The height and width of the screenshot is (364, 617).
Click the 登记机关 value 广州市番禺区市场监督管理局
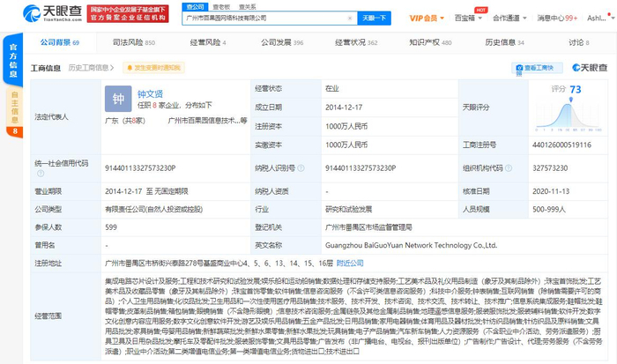point(368,227)
